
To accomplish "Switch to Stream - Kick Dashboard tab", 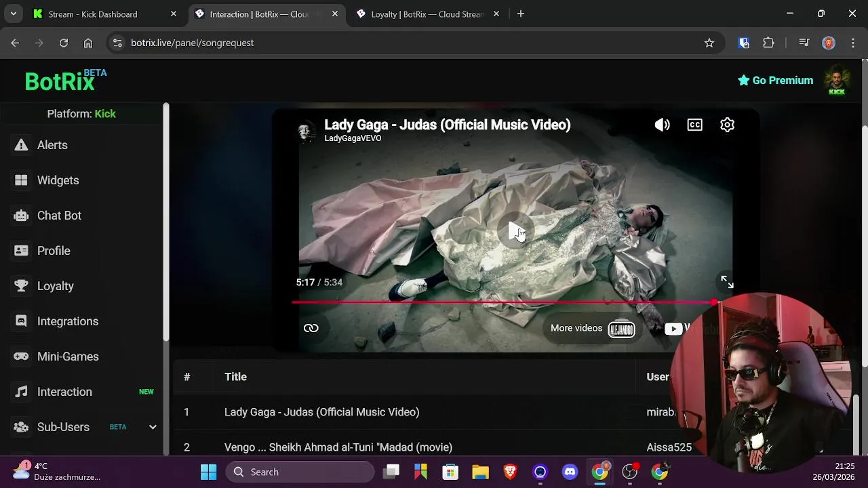I will coord(105,14).
